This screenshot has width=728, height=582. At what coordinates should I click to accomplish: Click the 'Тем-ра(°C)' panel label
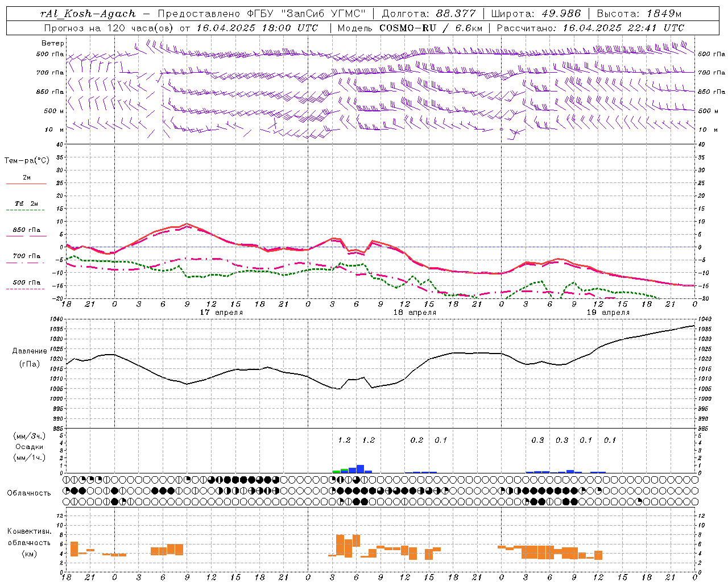point(27,161)
